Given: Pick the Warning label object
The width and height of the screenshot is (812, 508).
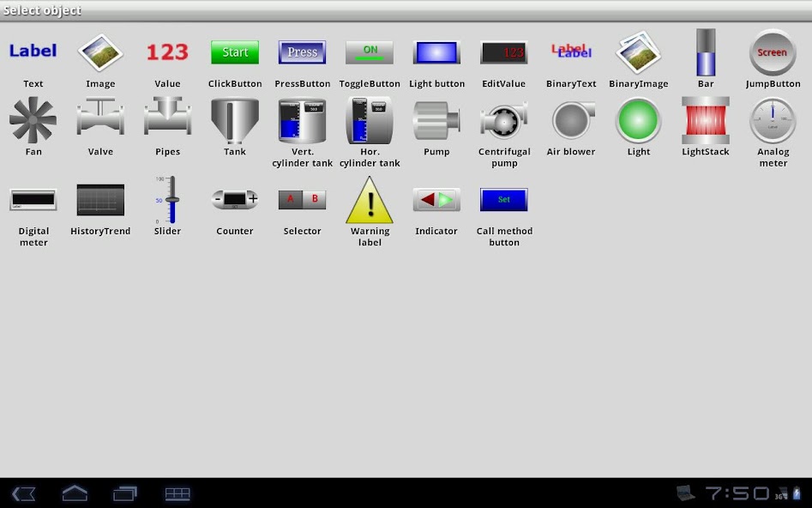Looking at the screenshot, I should (x=370, y=200).
